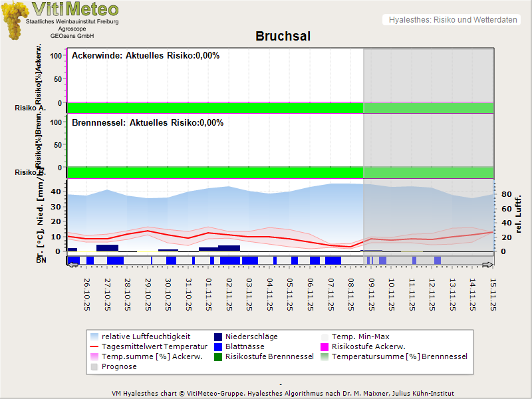Click the green Ackerwinde risk bar

213,108
